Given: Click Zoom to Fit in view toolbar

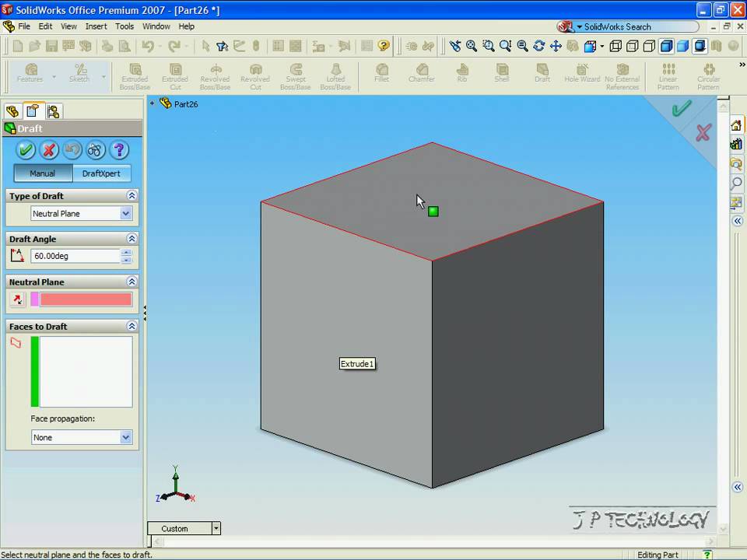Looking at the screenshot, I should (472, 46).
